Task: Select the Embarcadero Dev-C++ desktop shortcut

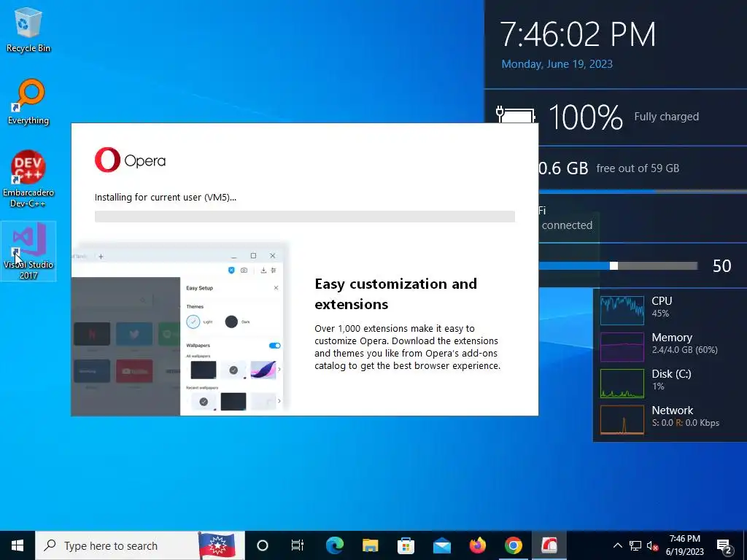Action: click(28, 179)
